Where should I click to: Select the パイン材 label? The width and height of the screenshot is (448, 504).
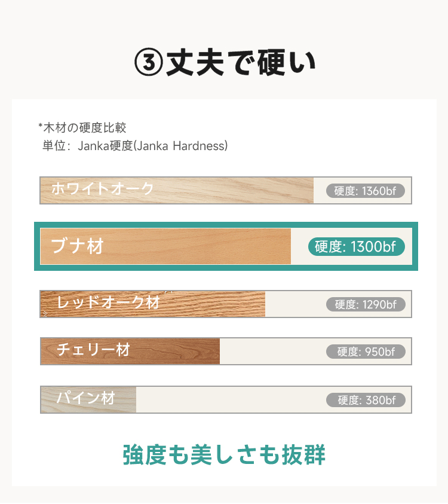85,398
